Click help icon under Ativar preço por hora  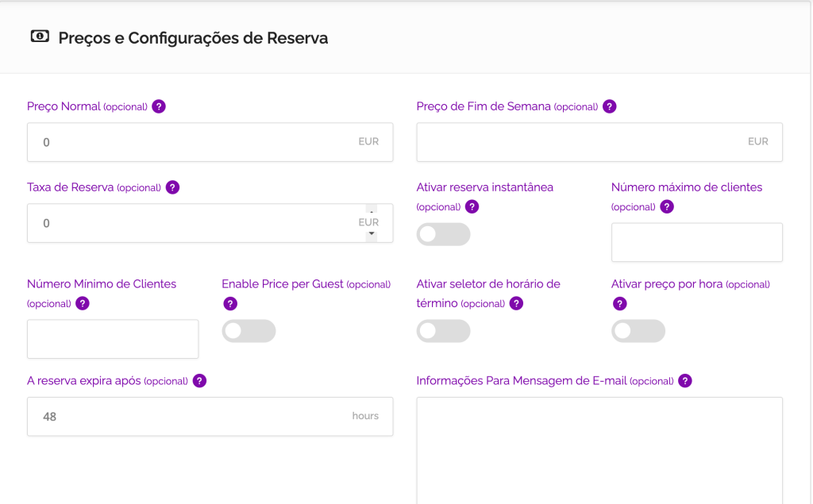(x=620, y=303)
